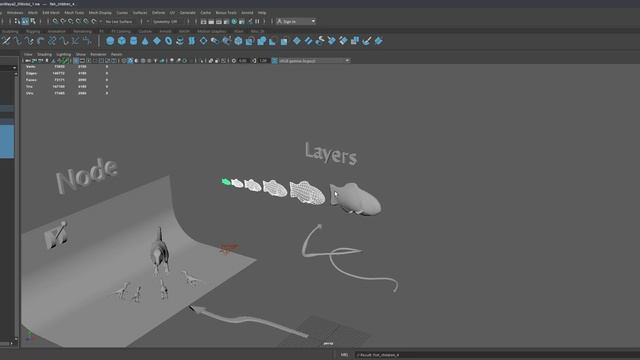This screenshot has height=360, width=640.
Task: Select the small green fish model
Action: pos(226,182)
